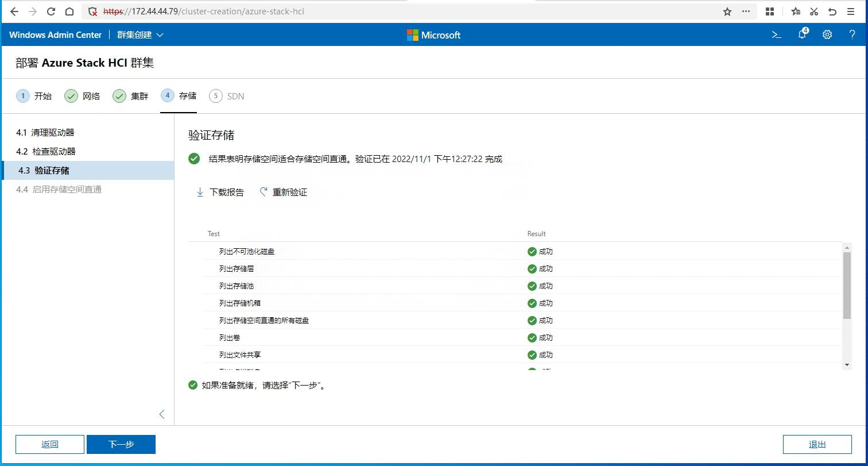This screenshot has height=466, width=868.
Task: Click the 下载报告 button
Action: tap(220, 192)
